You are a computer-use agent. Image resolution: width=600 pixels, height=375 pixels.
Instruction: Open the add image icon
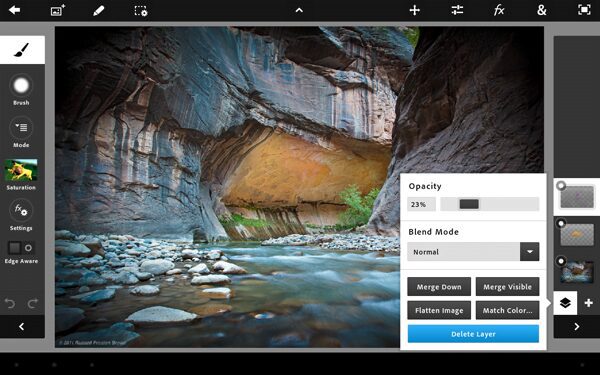tap(57, 10)
